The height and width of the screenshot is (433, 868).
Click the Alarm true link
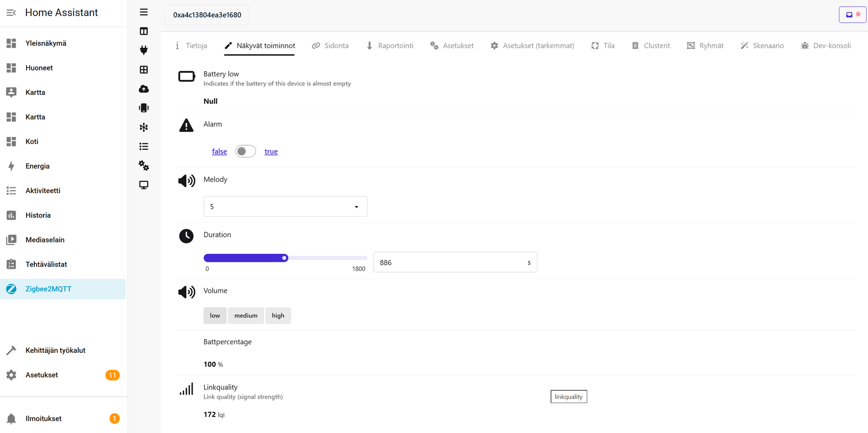pos(271,152)
